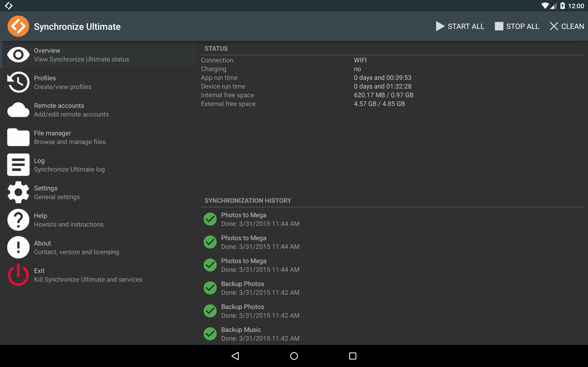Screen dimensions: 588x367
Task: Open Profiles via the clock history icon
Action: click(x=18, y=82)
